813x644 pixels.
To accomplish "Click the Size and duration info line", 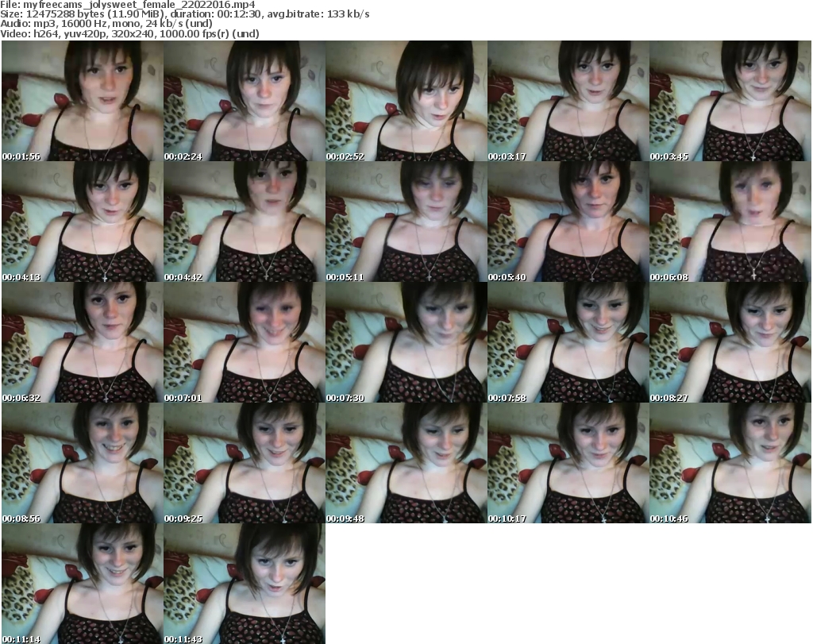I will coord(184,14).
